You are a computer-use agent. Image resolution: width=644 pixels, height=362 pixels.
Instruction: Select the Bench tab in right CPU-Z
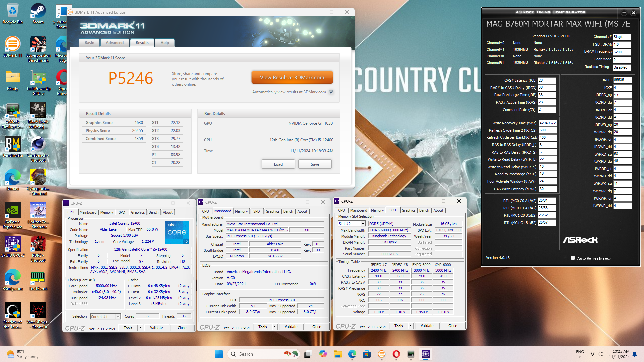point(424,210)
